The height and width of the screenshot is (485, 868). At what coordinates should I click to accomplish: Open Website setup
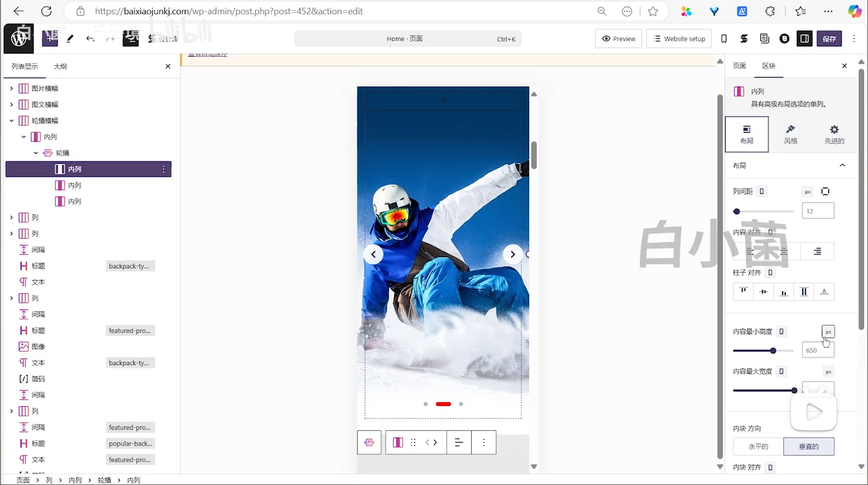coord(679,39)
